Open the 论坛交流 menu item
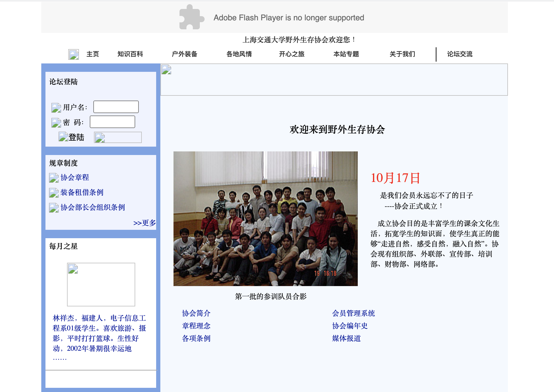This screenshot has height=392, width=554. click(460, 54)
